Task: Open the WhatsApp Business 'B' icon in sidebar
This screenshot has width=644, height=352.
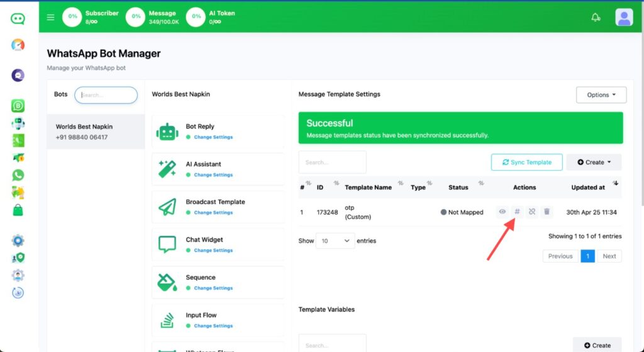Action: (18, 106)
